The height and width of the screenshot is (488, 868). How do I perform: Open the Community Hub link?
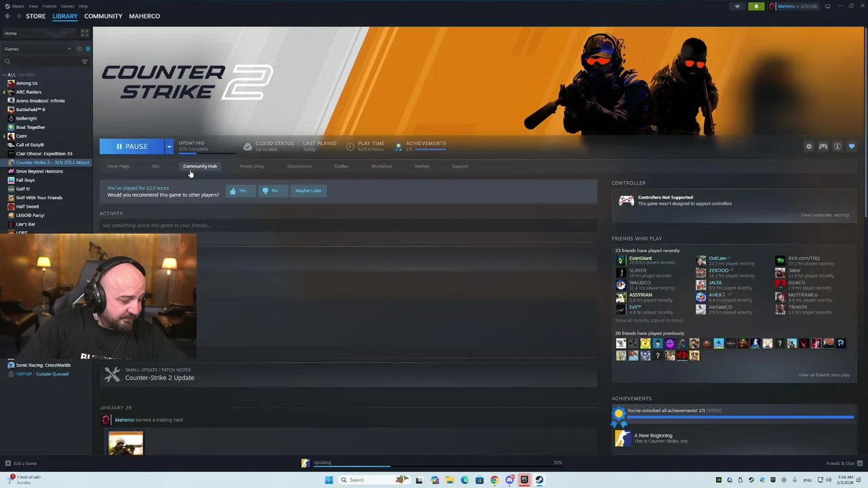tap(200, 166)
